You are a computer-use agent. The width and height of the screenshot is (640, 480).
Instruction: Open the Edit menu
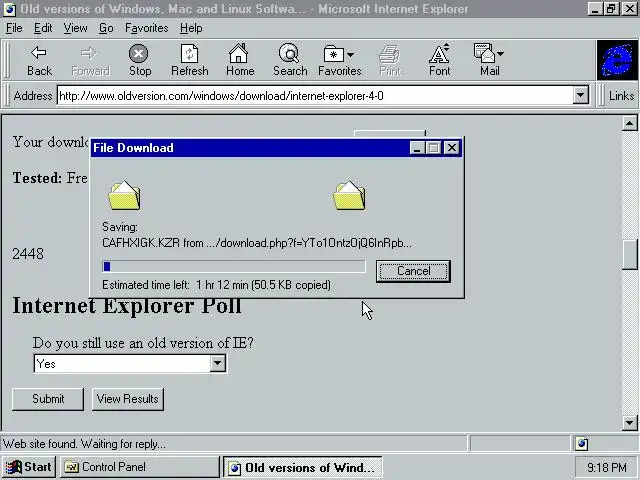(43, 28)
